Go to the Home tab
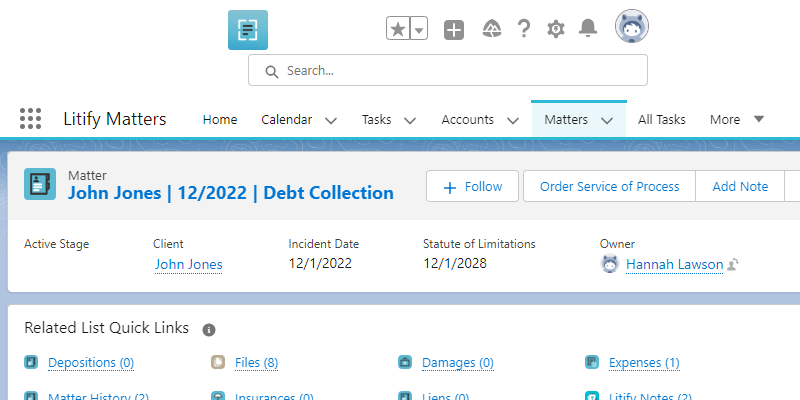 click(220, 119)
